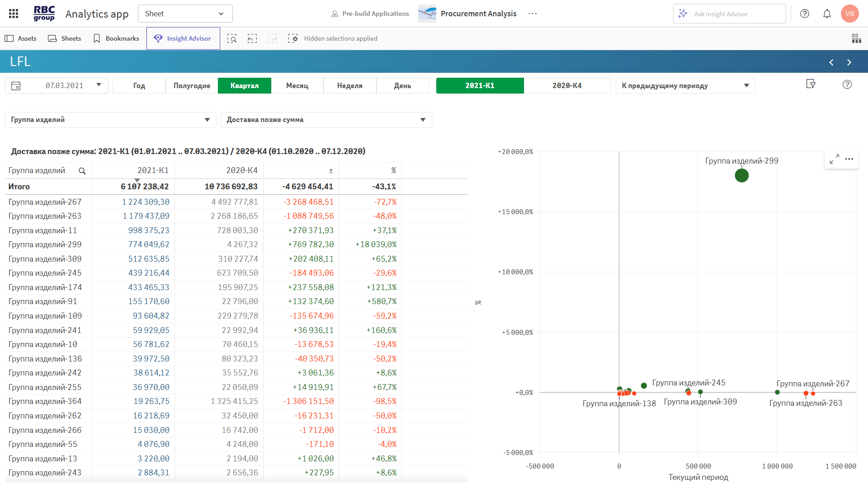
Task: Open the Bookmarks tab
Action: pos(116,38)
